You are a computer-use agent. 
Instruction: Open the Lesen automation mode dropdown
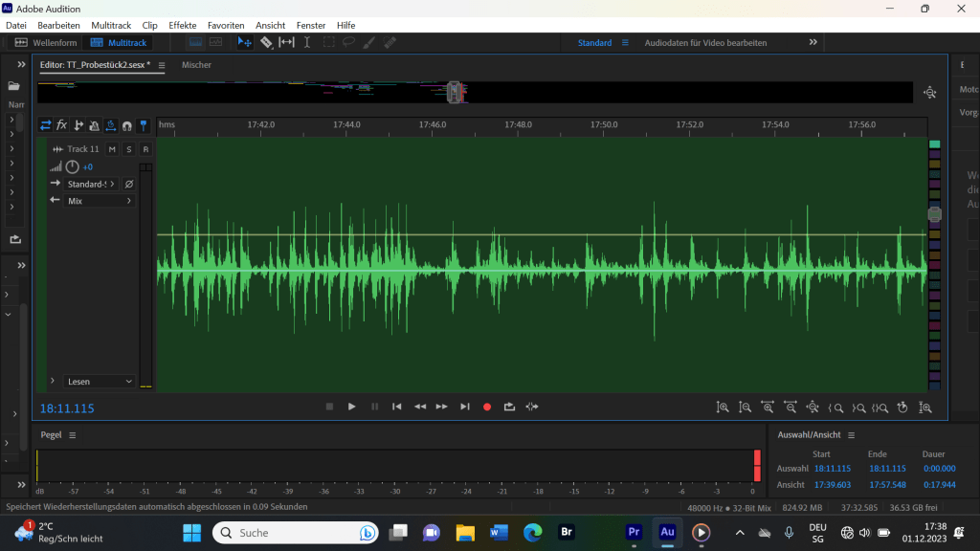click(x=100, y=382)
